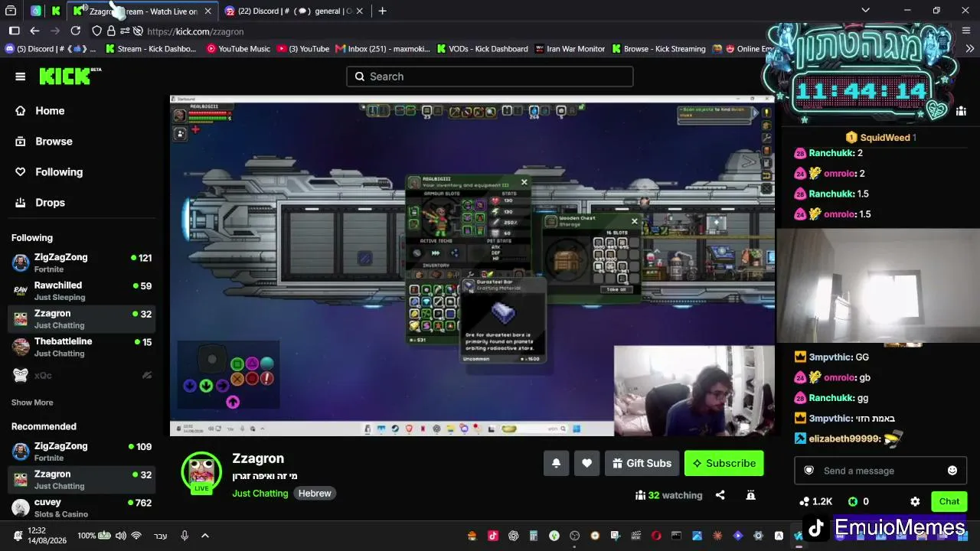Viewport: 980px width, 551px height.
Task: Open Rawchilled channel in Following list
Action: [x=82, y=291]
